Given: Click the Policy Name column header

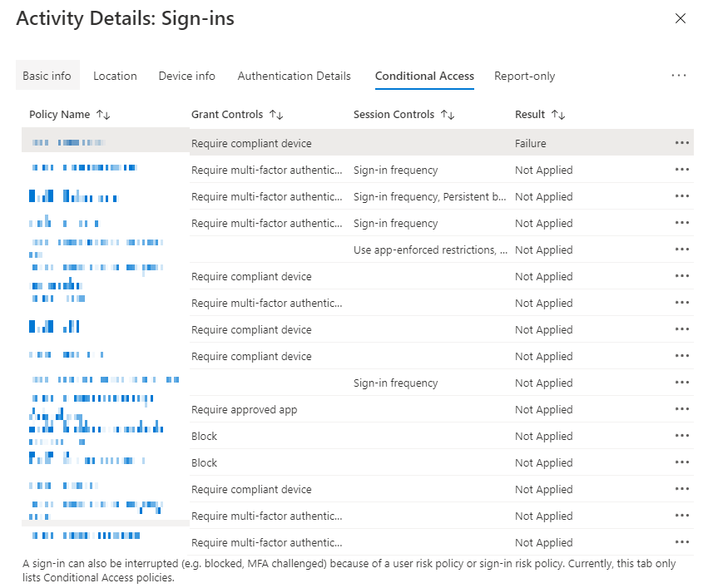Looking at the screenshot, I should coord(59,115).
